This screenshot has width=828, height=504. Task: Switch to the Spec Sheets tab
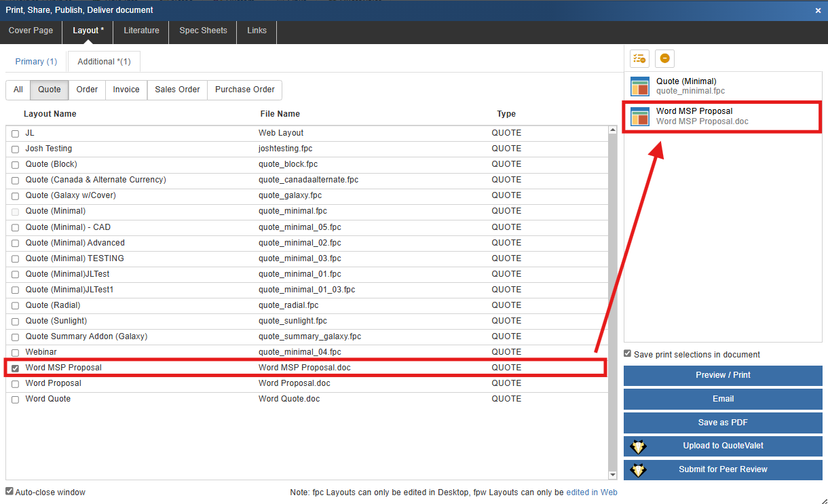(203, 31)
